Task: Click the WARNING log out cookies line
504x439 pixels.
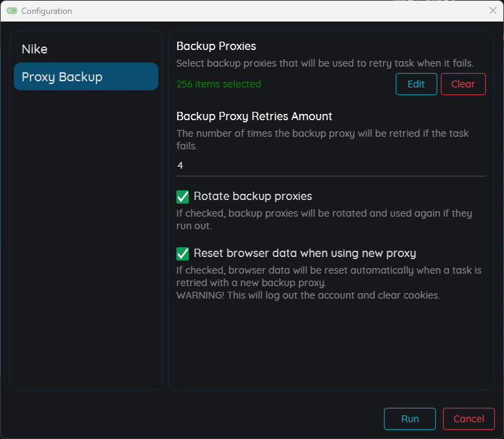Action: (308, 295)
